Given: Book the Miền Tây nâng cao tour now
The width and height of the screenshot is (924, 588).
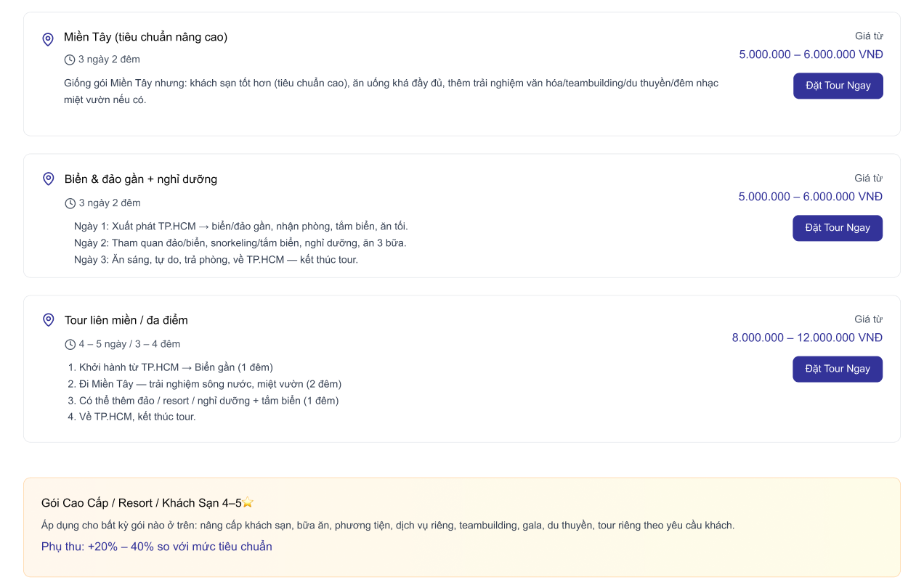Looking at the screenshot, I should click(838, 86).
